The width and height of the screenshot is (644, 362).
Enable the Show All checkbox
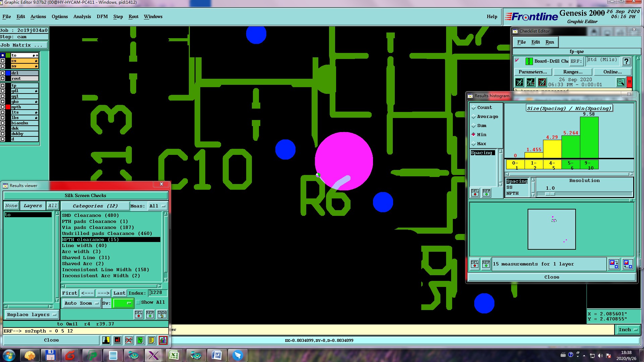point(138,302)
